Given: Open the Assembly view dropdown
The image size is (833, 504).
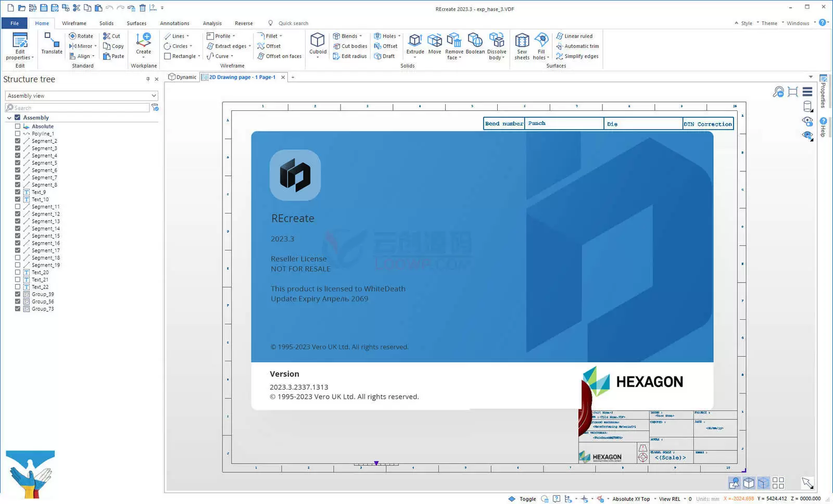Looking at the screenshot, I should tap(81, 96).
